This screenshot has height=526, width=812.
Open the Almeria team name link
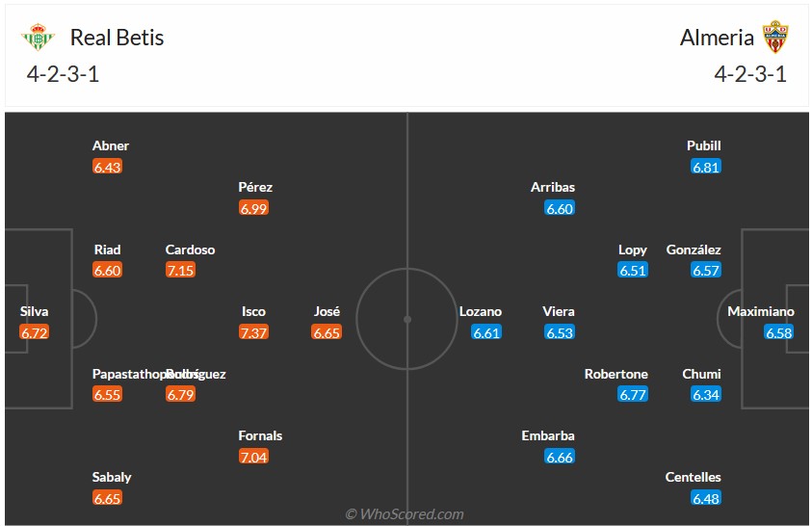coord(717,38)
